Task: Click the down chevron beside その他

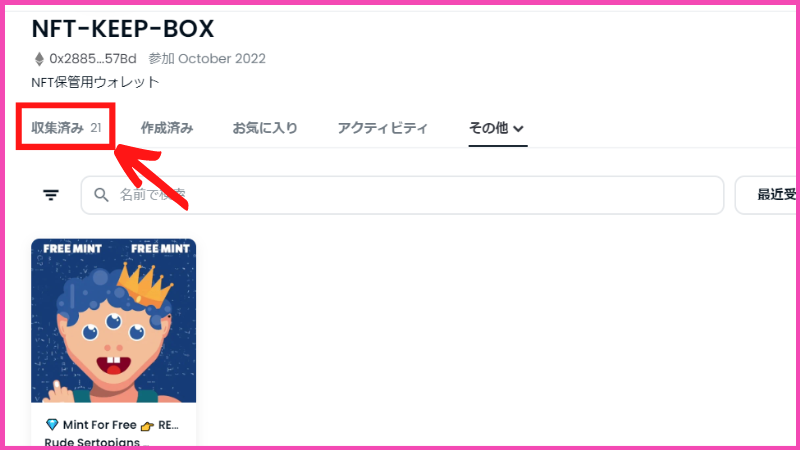Action: pyautogui.click(x=518, y=129)
